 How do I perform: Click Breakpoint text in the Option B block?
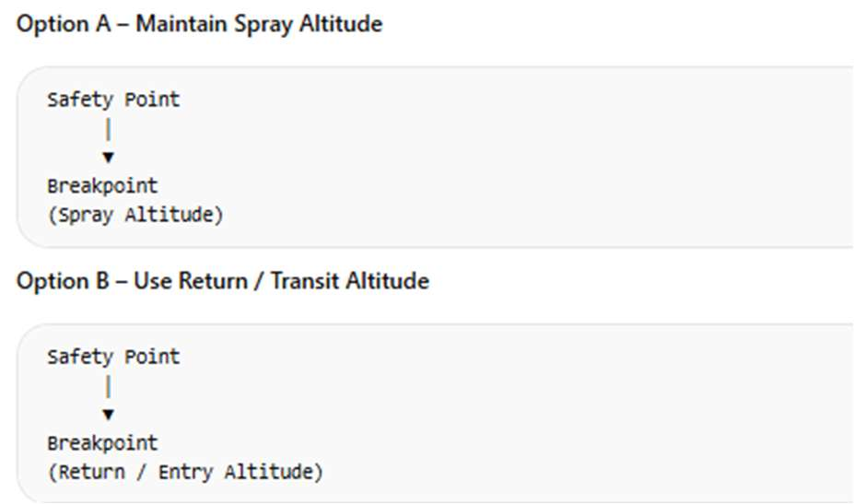(102, 443)
